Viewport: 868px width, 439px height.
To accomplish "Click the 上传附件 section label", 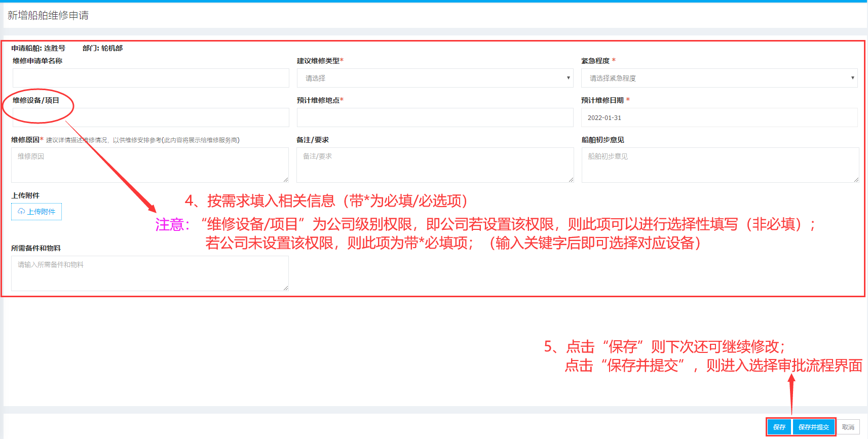I will point(25,195).
